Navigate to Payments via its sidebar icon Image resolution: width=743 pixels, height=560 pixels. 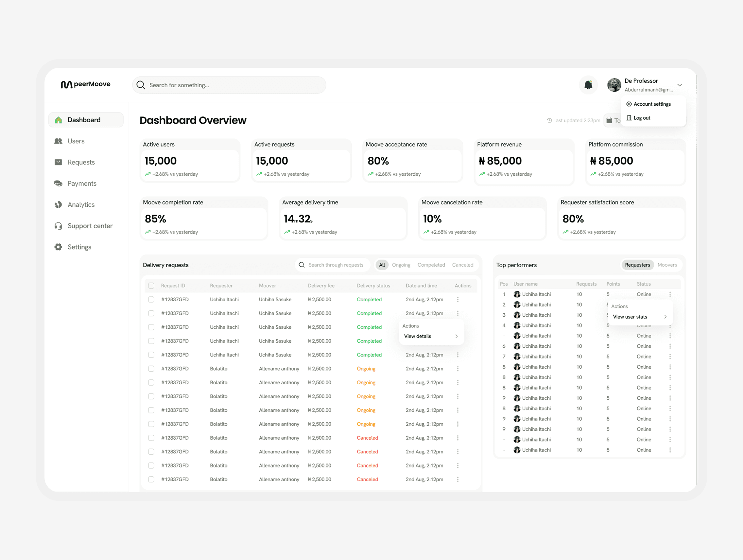point(58,183)
